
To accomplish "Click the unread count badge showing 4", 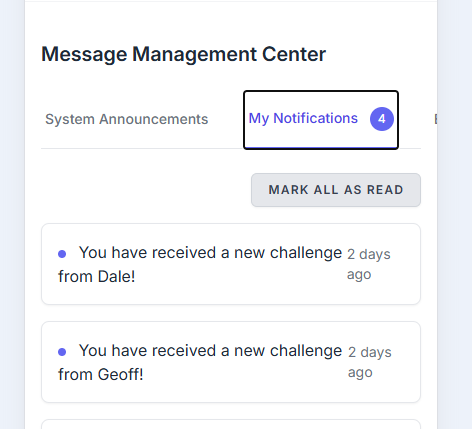I will click(x=382, y=119).
